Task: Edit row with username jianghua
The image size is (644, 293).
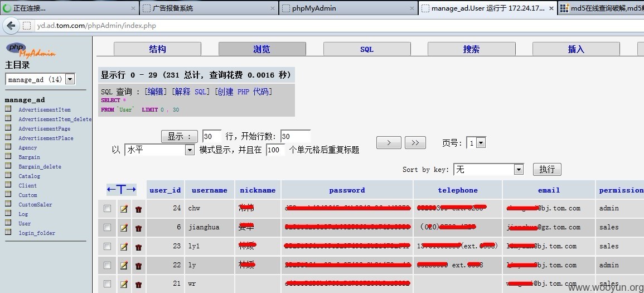Action: coord(124,228)
